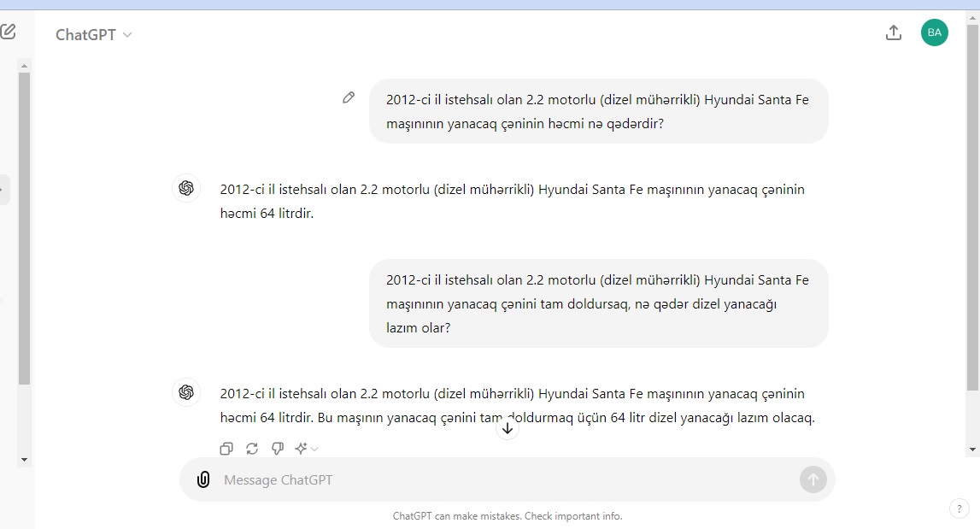Screen dimensions: 980x529
Task: Click the left sidebar scrollbar up arrow
Action: coord(25,65)
